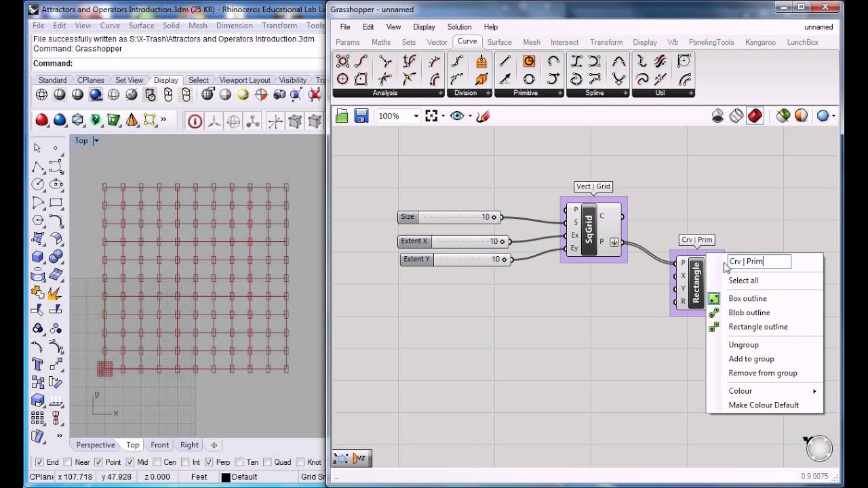Open the Surface tab in Grasshopper
Screen dimensions: 868x488
(499, 42)
